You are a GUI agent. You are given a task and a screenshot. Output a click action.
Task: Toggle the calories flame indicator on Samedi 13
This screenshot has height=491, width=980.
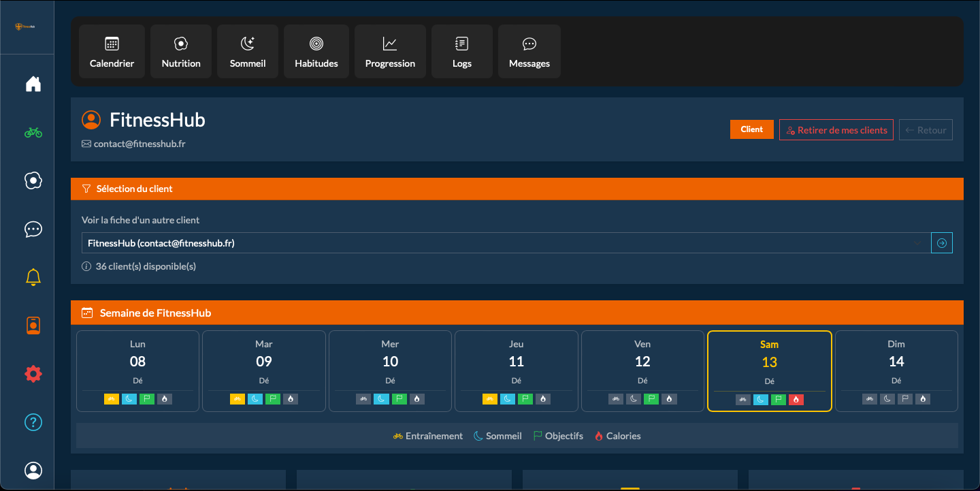coord(796,399)
